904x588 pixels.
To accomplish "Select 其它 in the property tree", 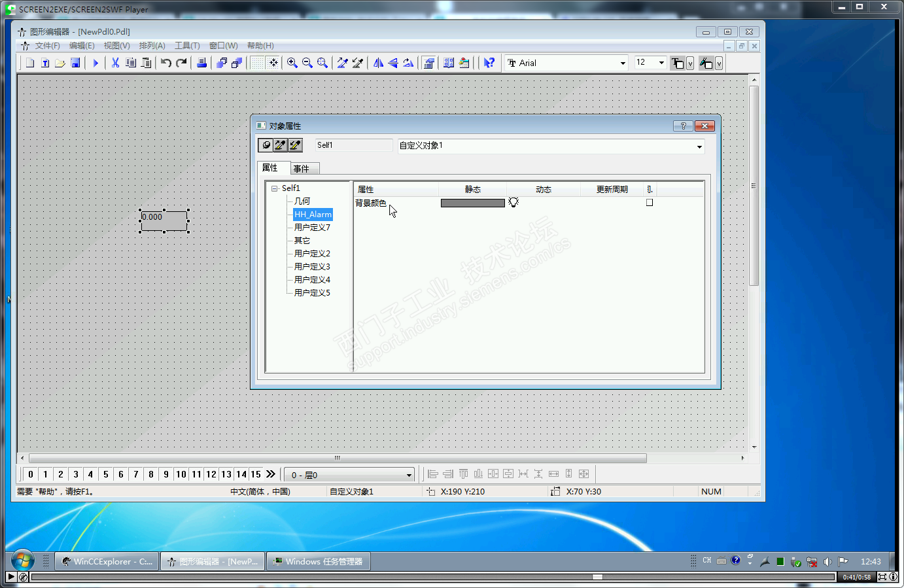I will click(302, 241).
